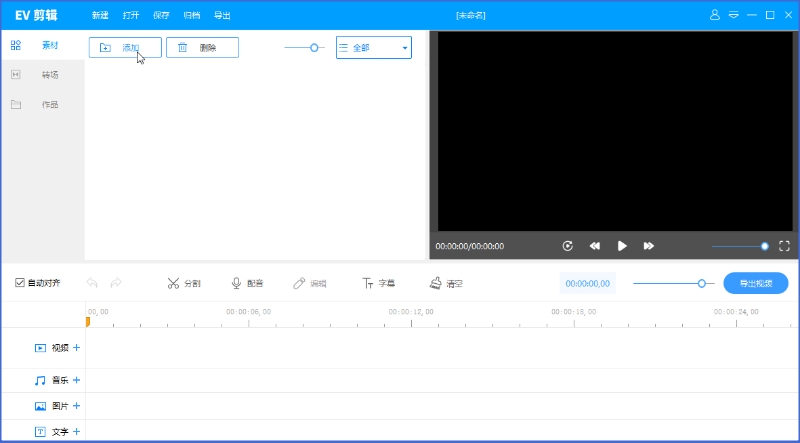Open the 全部 filter dropdown
This screenshot has width=800, height=443.
(374, 47)
